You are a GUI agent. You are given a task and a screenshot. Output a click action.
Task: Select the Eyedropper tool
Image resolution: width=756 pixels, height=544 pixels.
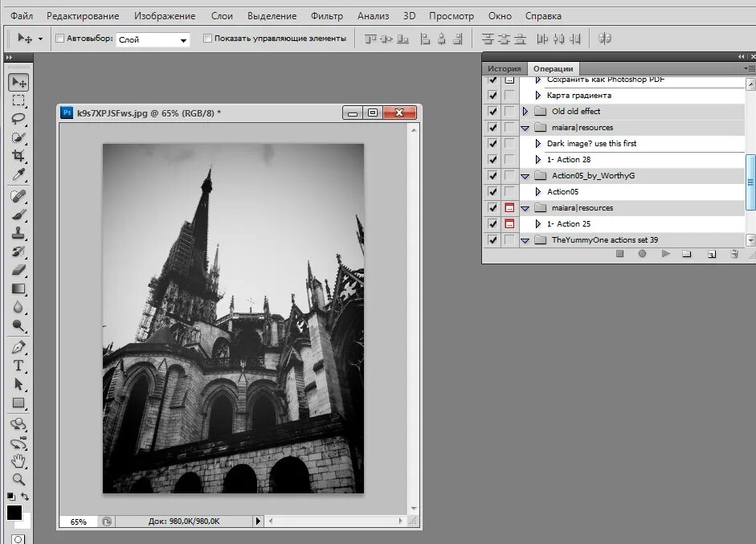(18, 175)
